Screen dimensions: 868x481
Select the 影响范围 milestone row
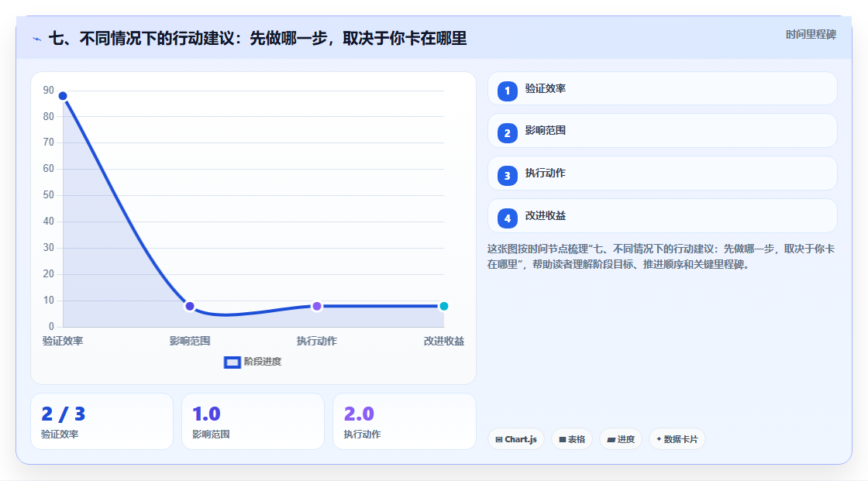click(662, 131)
